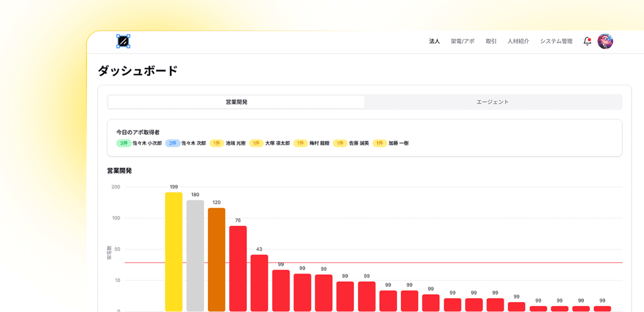Viewport: 644px width, 312px height.
Task: Open 人材紹介 navigation item
Action: (x=518, y=41)
